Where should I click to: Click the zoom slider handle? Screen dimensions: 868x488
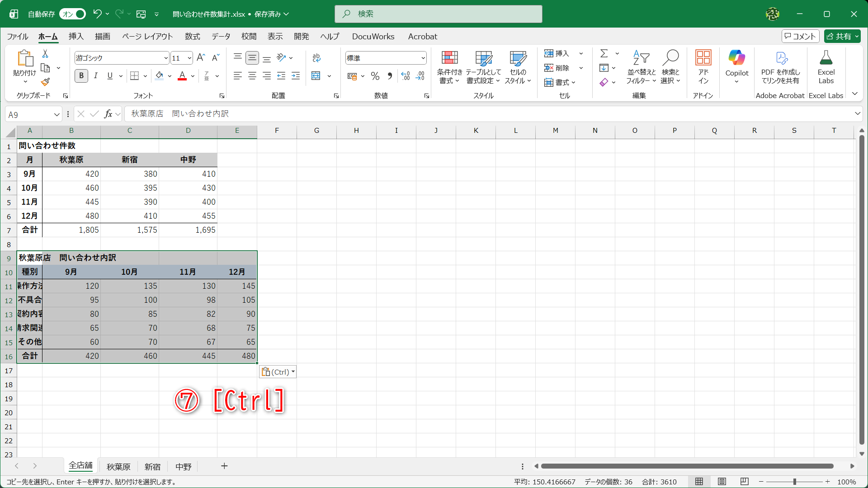(x=794, y=482)
